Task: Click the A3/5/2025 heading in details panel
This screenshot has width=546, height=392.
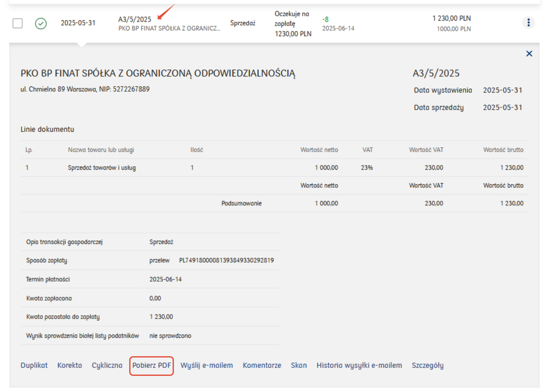Action: pos(436,73)
